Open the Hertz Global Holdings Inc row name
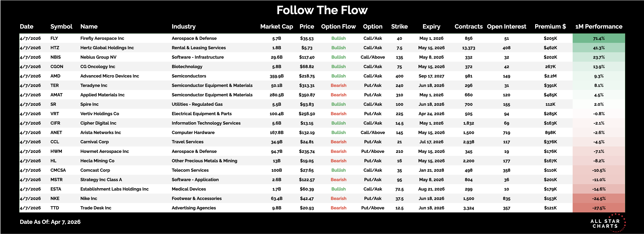644x234 pixels. click(107, 48)
